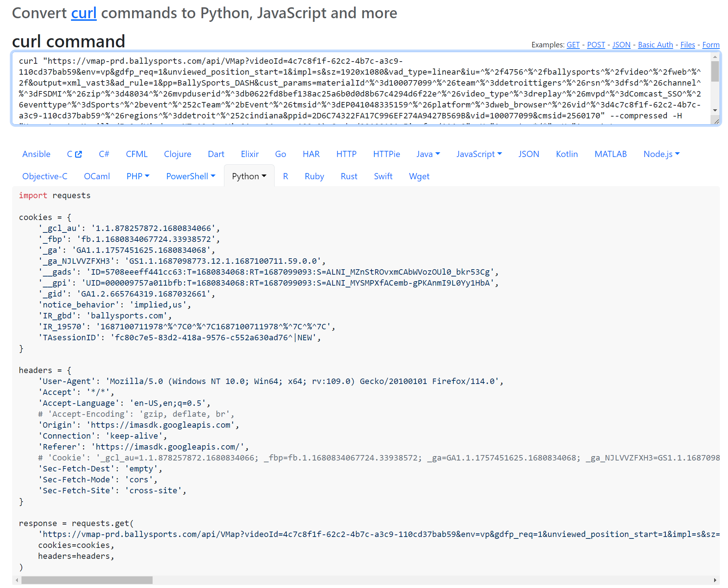Click the horizontal scrollbar thumb under code
The image size is (728, 588).
(x=87, y=580)
